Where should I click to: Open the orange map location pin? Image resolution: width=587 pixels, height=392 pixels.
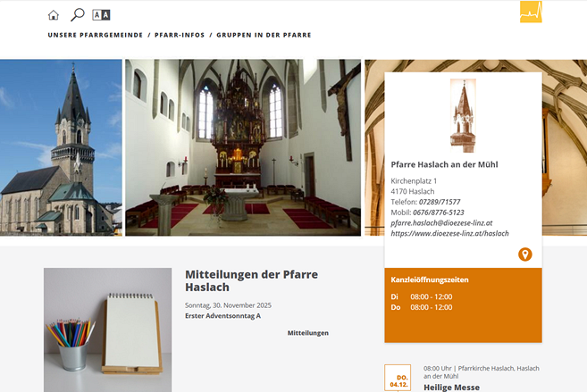point(524,254)
